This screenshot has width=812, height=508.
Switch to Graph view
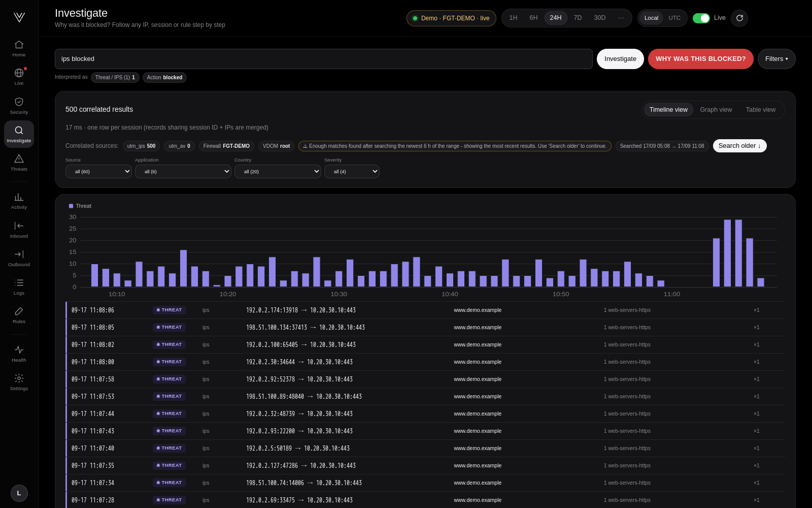point(716,110)
